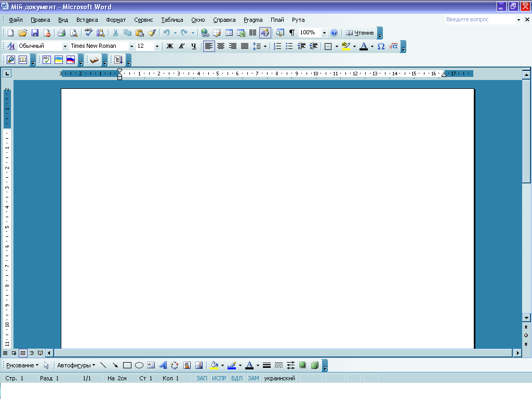Screen dimensions: 532x399
Task: Expand the borders dropdown arrow
Action: (x=337, y=46)
